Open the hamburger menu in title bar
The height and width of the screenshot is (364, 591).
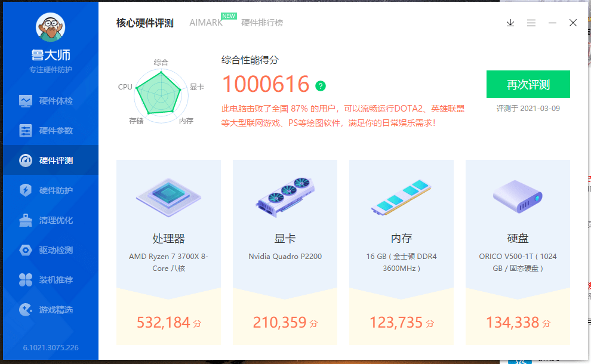pyautogui.click(x=531, y=23)
